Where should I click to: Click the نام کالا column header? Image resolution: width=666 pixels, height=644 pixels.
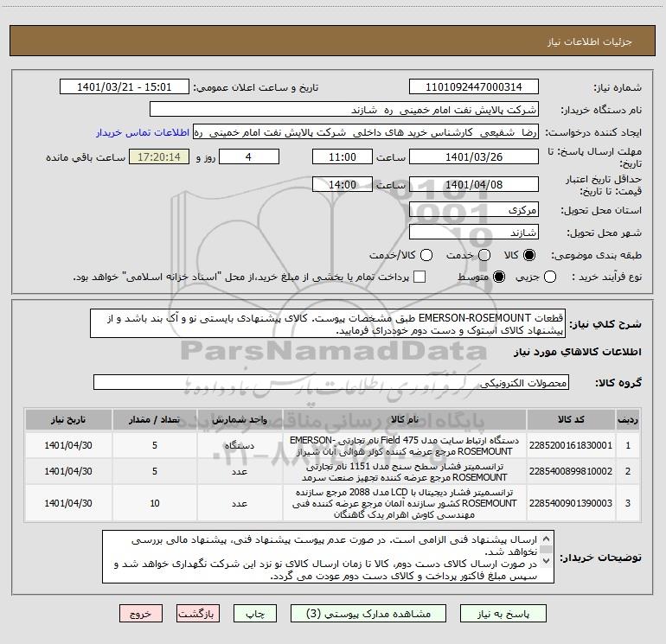tap(405, 419)
